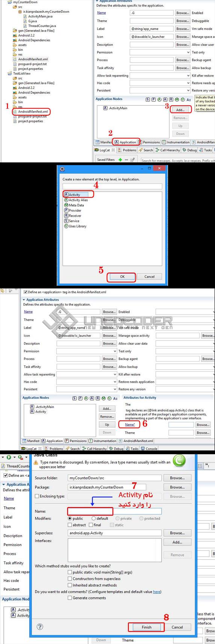Open help in the Java Class dialog

pos(40,626)
